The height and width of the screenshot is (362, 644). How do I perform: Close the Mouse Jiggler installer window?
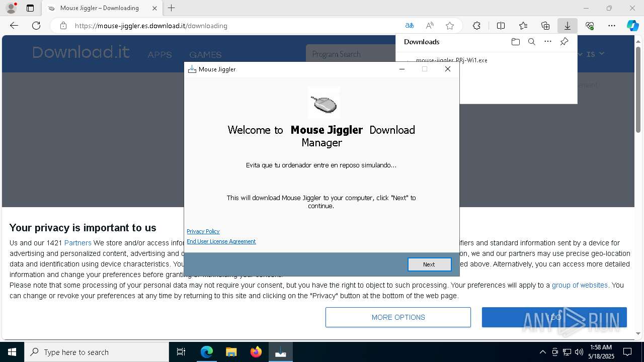[x=447, y=69]
